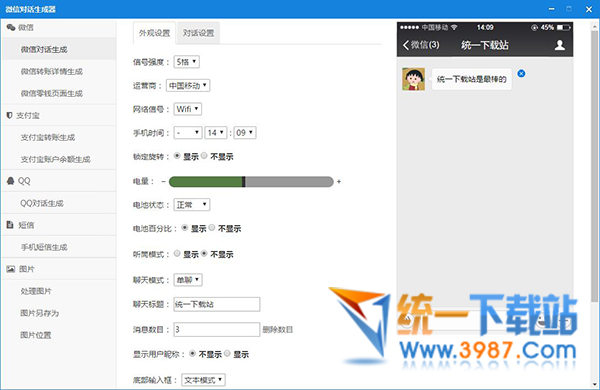
Task: Click the Alipay shield icon in sidebar
Action: (x=10, y=115)
